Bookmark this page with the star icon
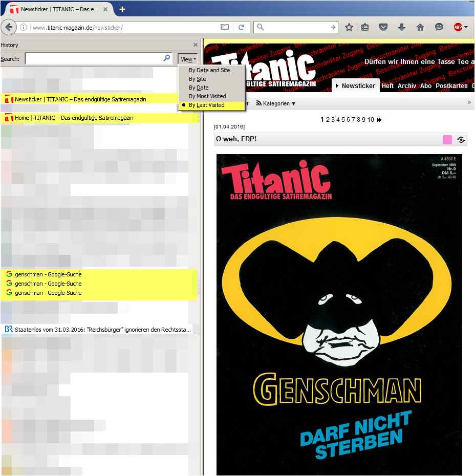This screenshot has width=475, height=476. coord(349,27)
